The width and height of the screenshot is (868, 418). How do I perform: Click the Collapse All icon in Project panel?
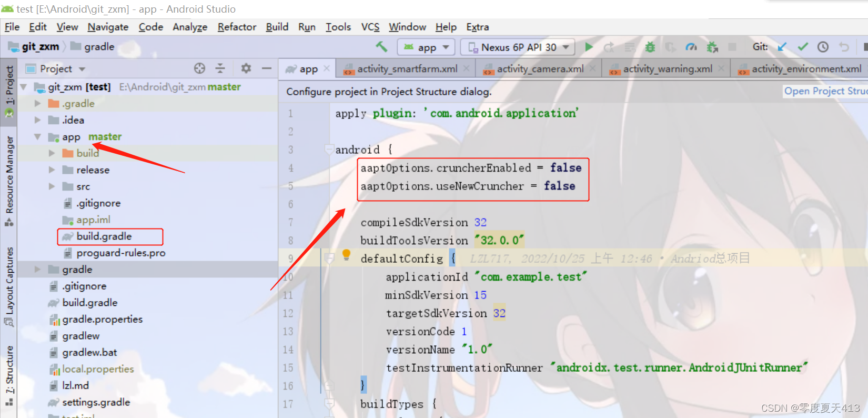pos(220,68)
